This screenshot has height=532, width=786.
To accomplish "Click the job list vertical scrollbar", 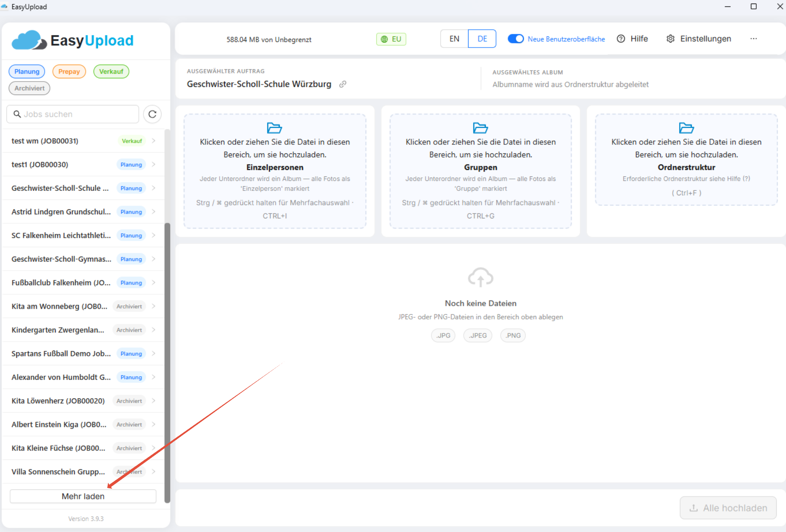I will 167,362.
